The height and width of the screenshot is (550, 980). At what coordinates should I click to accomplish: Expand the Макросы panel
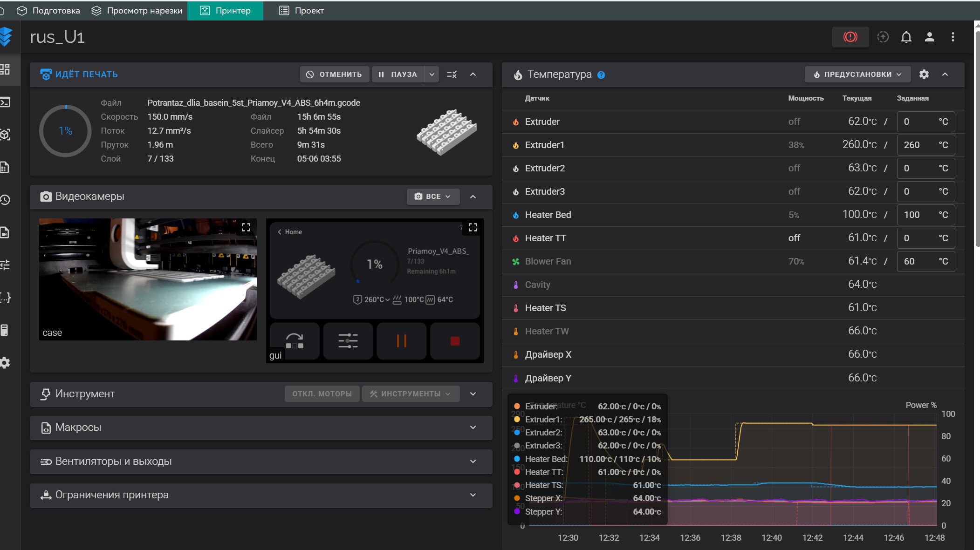click(473, 428)
